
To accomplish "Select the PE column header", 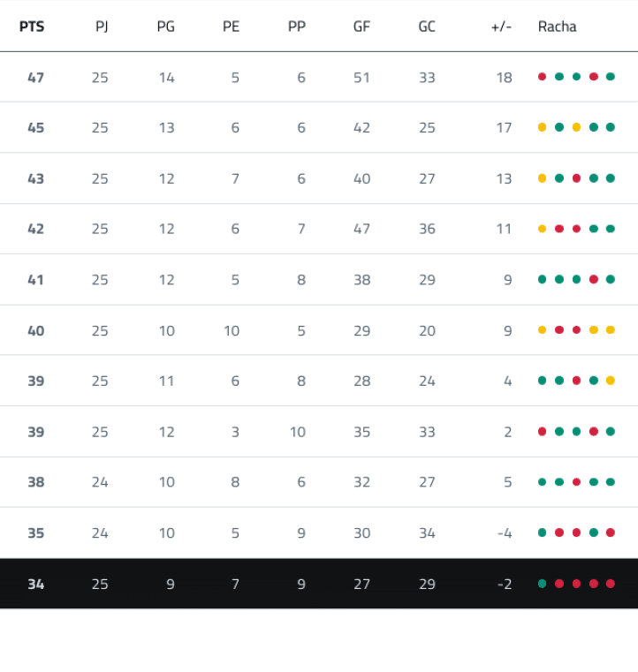I will click(x=231, y=26).
